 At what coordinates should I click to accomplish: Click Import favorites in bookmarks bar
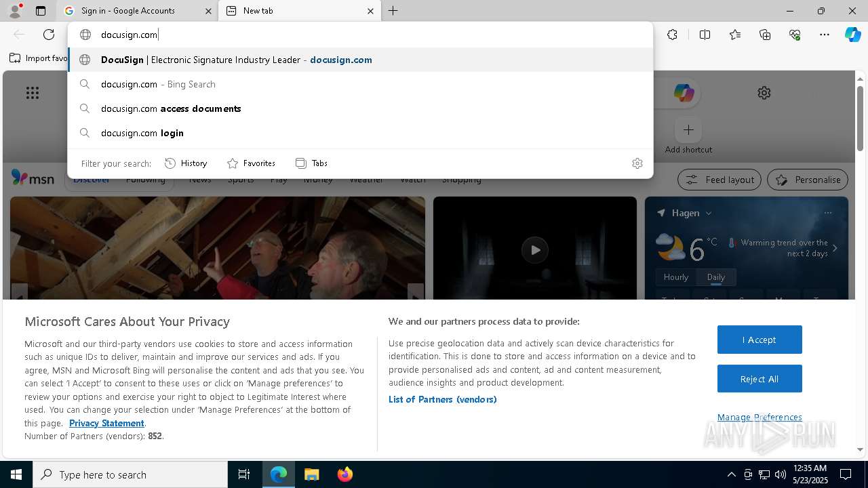pos(39,58)
